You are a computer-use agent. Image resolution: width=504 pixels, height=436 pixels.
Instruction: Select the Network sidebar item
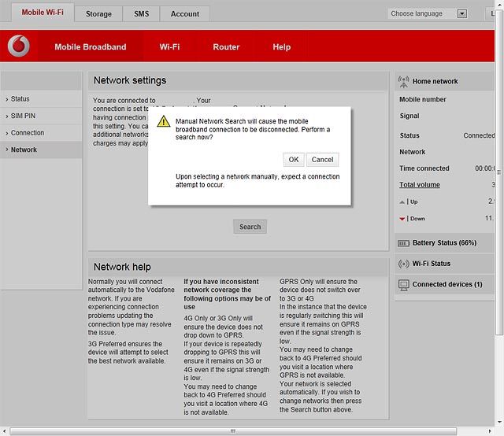click(41, 150)
